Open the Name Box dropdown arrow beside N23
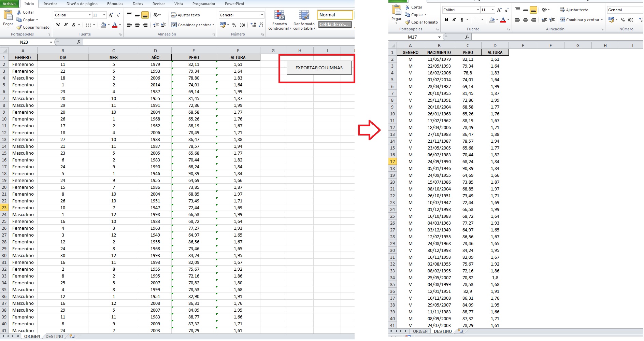The image size is (644, 341). 51,42
